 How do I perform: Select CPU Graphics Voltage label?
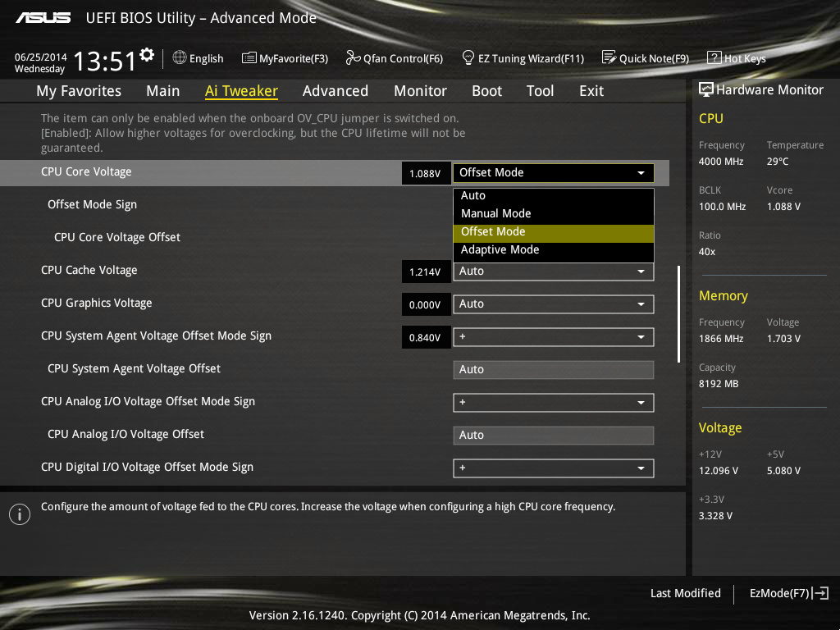97,304
